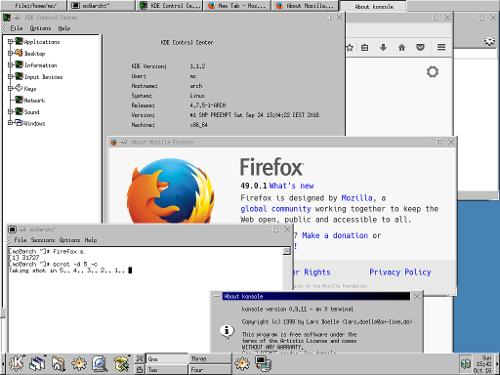Viewport: 500px width, 375px height.
Task: Open the window list panel icon
Action: click(37, 363)
